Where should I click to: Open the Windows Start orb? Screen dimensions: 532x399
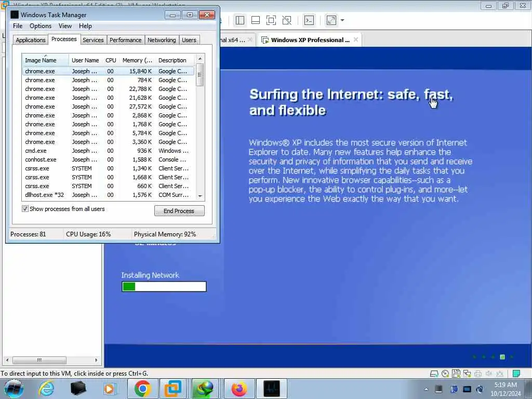(x=14, y=389)
